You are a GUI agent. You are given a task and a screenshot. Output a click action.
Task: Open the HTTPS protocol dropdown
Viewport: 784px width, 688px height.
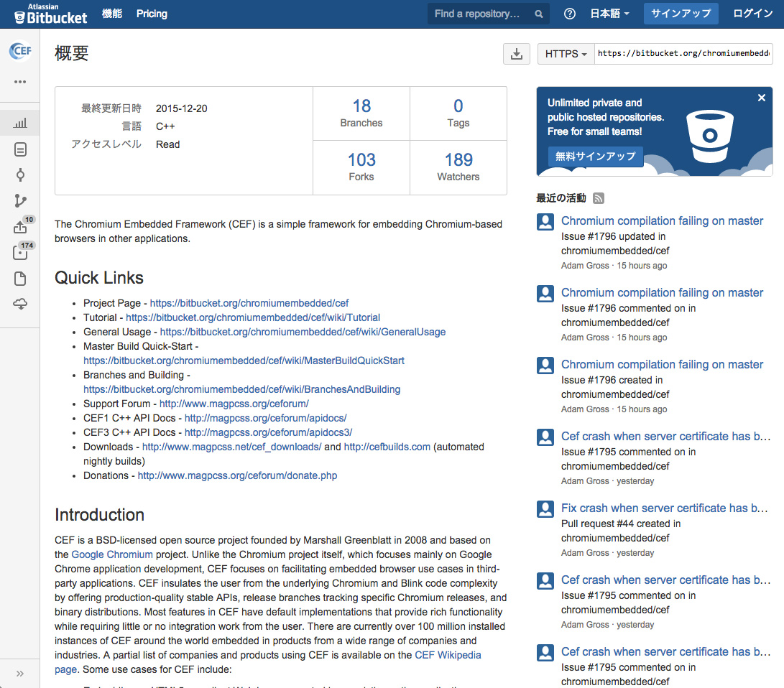(566, 54)
